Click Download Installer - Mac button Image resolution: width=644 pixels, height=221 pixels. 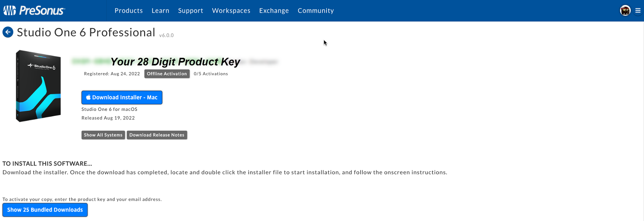point(122,97)
